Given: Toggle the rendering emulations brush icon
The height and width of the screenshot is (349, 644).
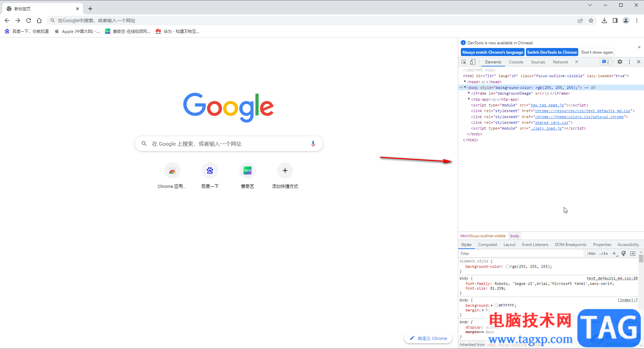Looking at the screenshot, I should tap(624, 254).
